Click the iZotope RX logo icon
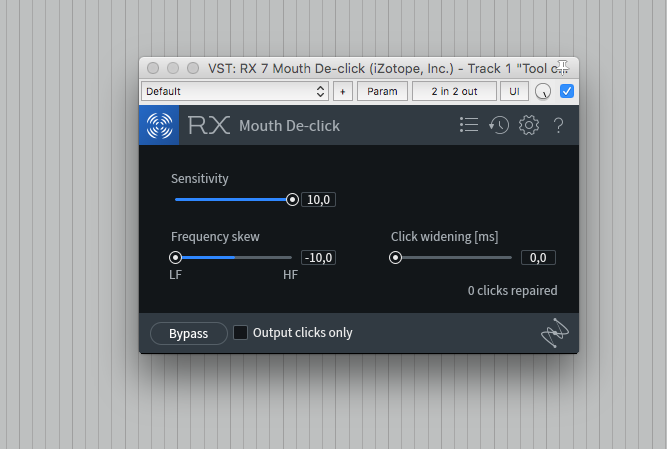The height and width of the screenshot is (449, 667). (159, 125)
